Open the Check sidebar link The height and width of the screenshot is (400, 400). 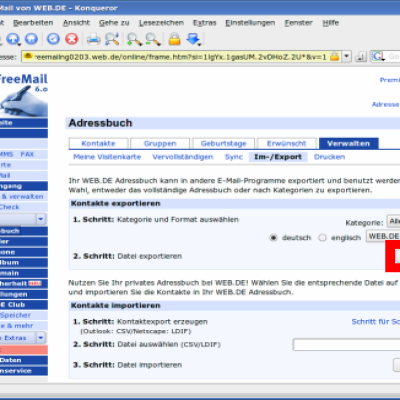coord(9,207)
